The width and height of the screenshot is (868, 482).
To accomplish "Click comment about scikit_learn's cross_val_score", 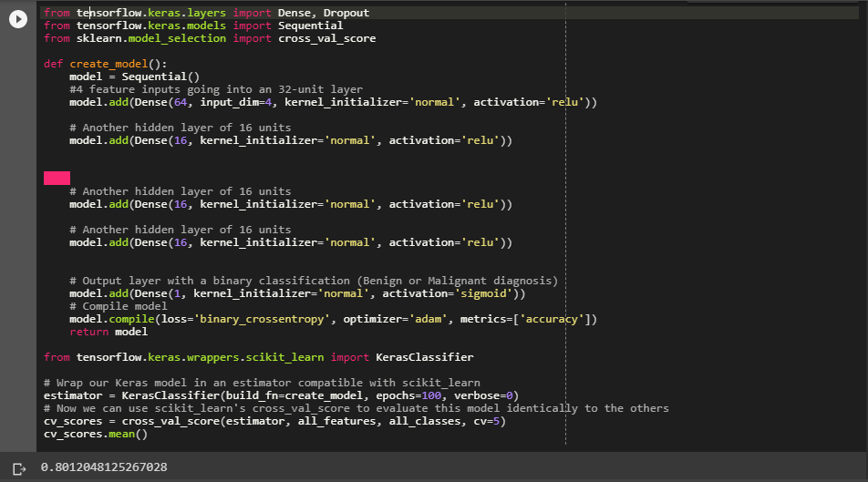I will click(x=356, y=408).
